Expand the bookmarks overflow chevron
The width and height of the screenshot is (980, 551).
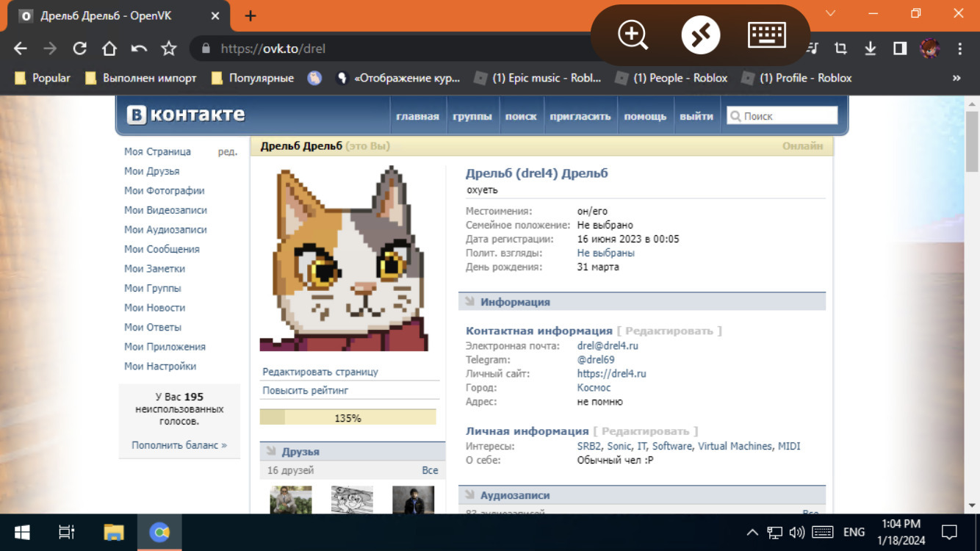coord(956,78)
